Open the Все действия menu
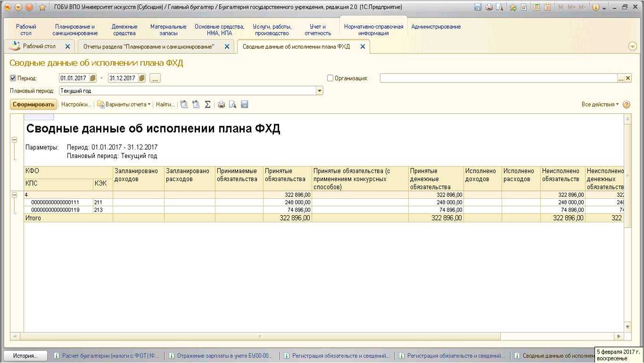This screenshot has width=644, height=363. 600,104
